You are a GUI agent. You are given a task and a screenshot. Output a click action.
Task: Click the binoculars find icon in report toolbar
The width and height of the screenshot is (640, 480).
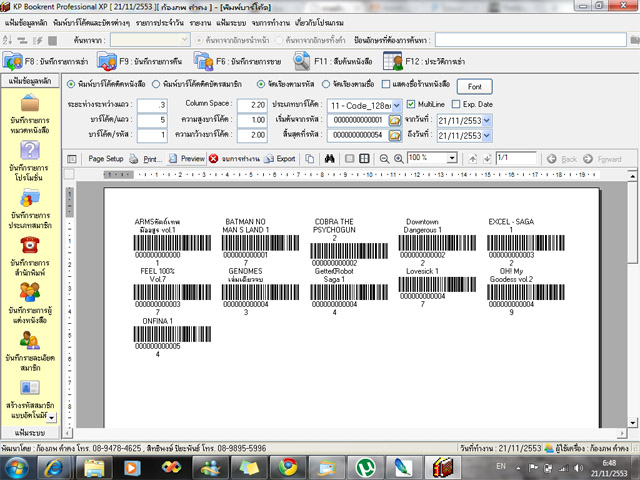(330, 159)
